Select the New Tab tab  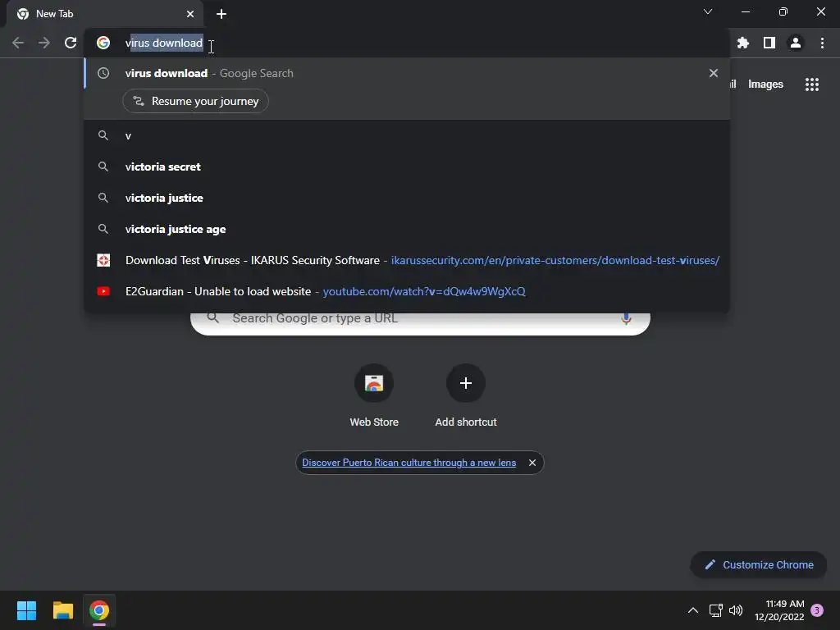tap(105, 14)
